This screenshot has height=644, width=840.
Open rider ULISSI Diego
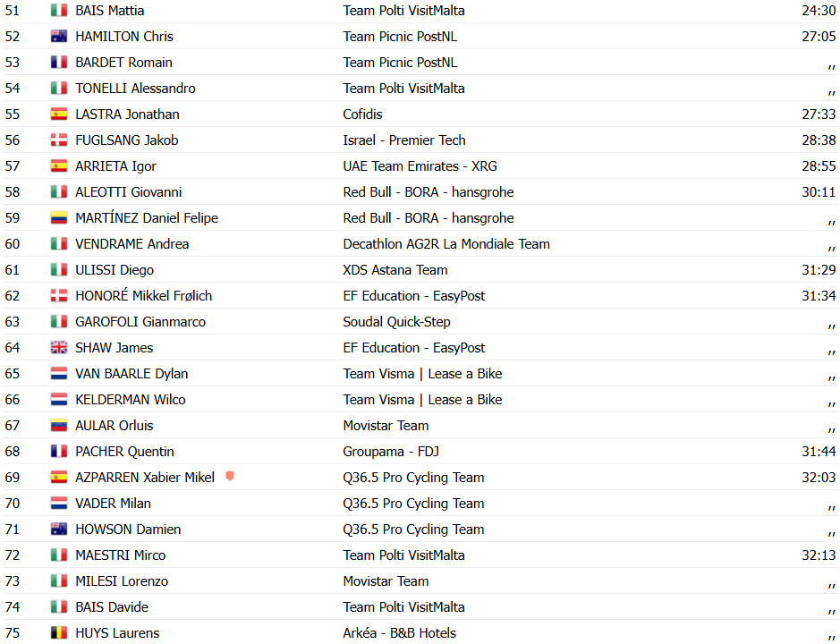click(x=115, y=269)
